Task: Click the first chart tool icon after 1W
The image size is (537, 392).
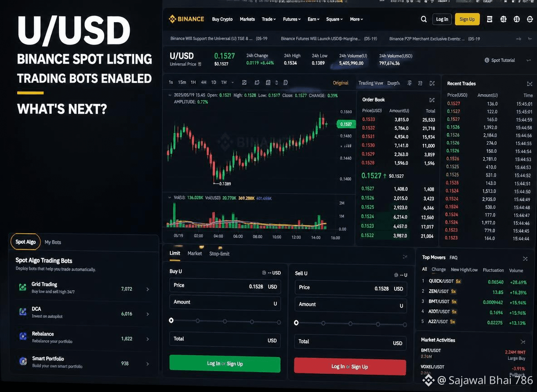Action: (x=244, y=83)
